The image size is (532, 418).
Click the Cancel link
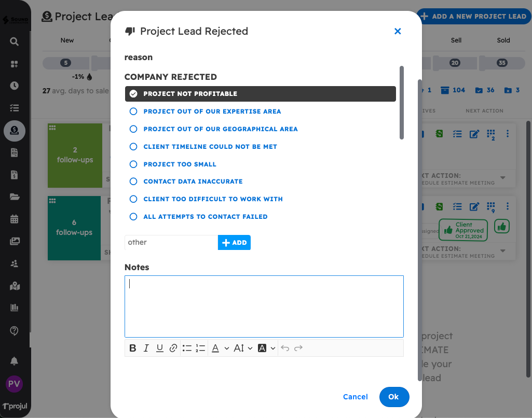coord(356,397)
